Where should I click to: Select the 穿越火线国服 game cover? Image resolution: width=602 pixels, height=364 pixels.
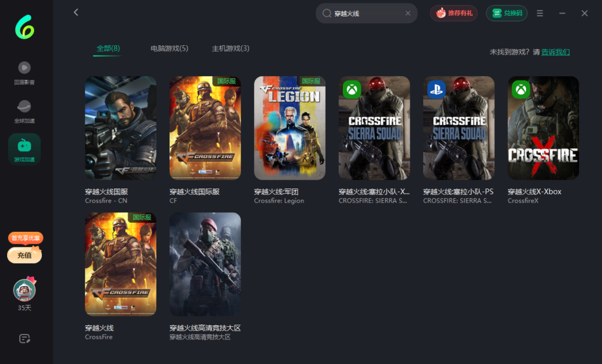coord(121,128)
